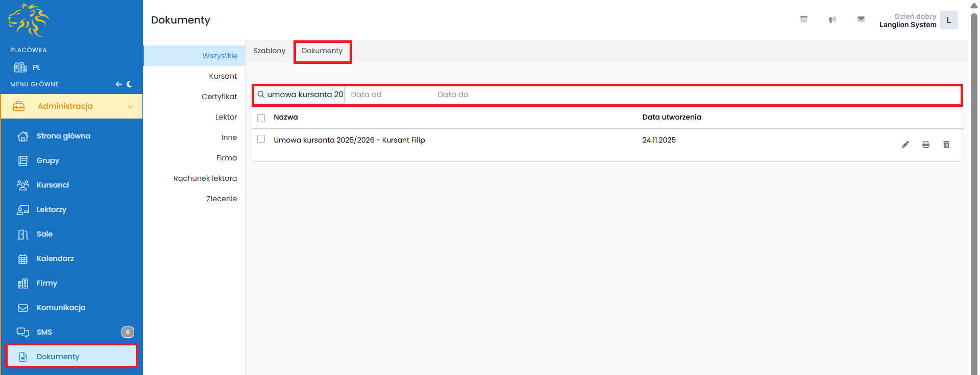Click the Data od date field

[388, 95]
